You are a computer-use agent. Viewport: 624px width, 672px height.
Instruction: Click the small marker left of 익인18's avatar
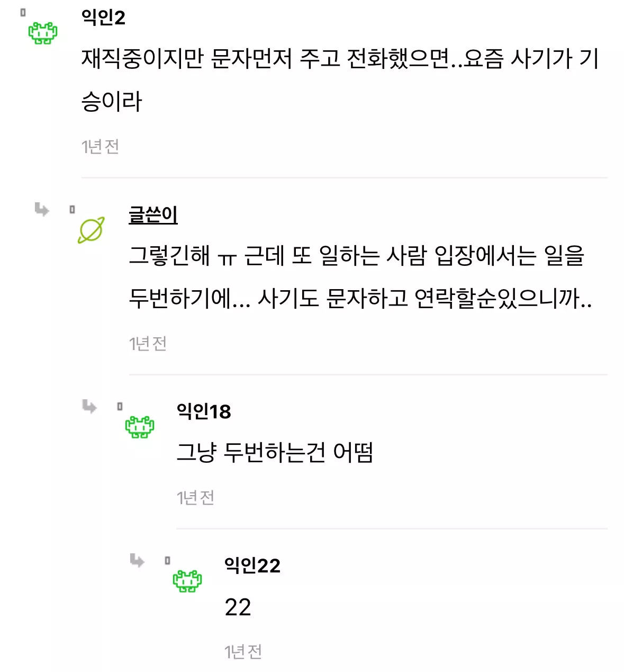(120, 407)
